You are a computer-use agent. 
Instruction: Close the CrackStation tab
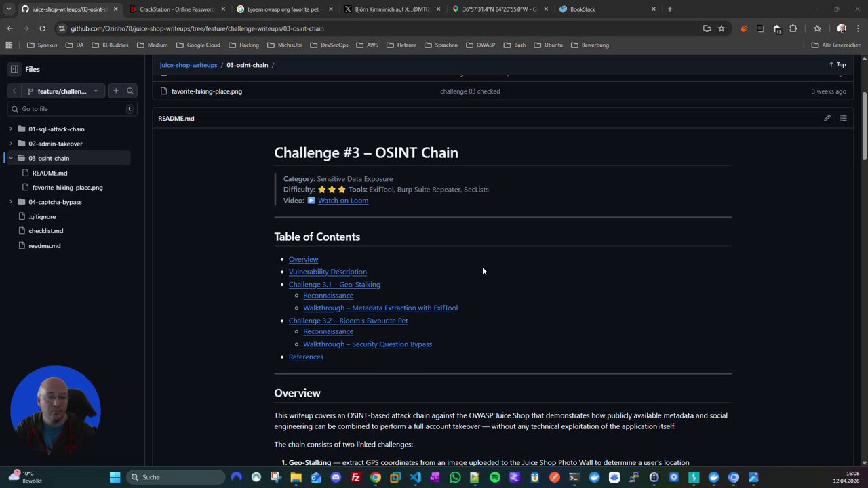[223, 9]
